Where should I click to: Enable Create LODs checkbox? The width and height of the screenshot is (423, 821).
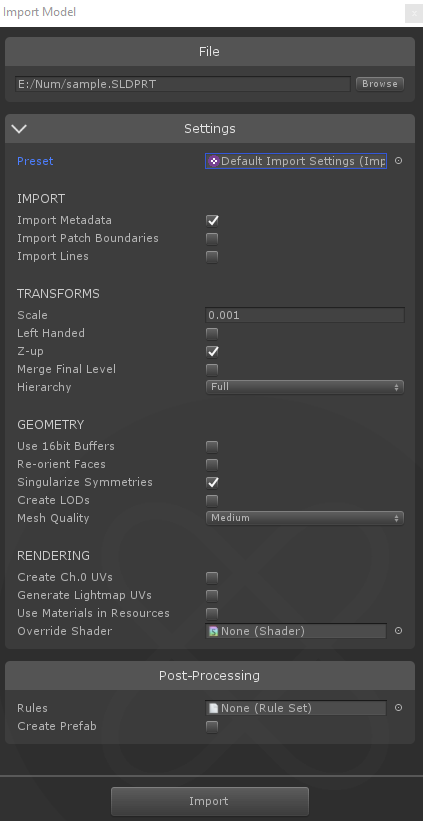point(212,501)
